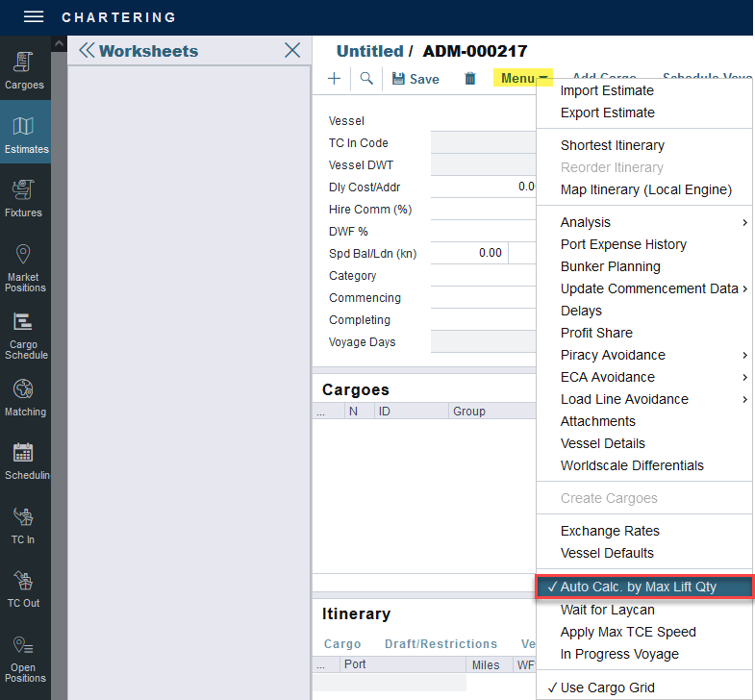Viewport: 755px width, 700px height.
Task: Open the Cargoes module in sidebar
Action: click(x=25, y=70)
